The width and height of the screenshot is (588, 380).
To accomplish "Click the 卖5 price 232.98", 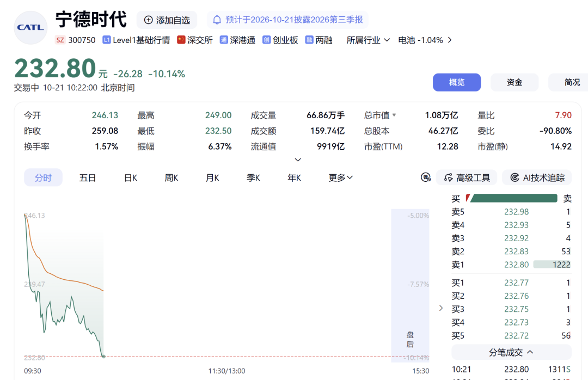I will [x=516, y=212].
